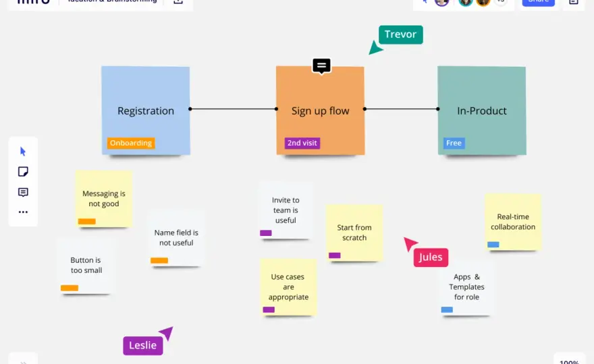The width and height of the screenshot is (594, 364).
Task: Select the 'Messaging is not good' note
Action: coord(104,199)
